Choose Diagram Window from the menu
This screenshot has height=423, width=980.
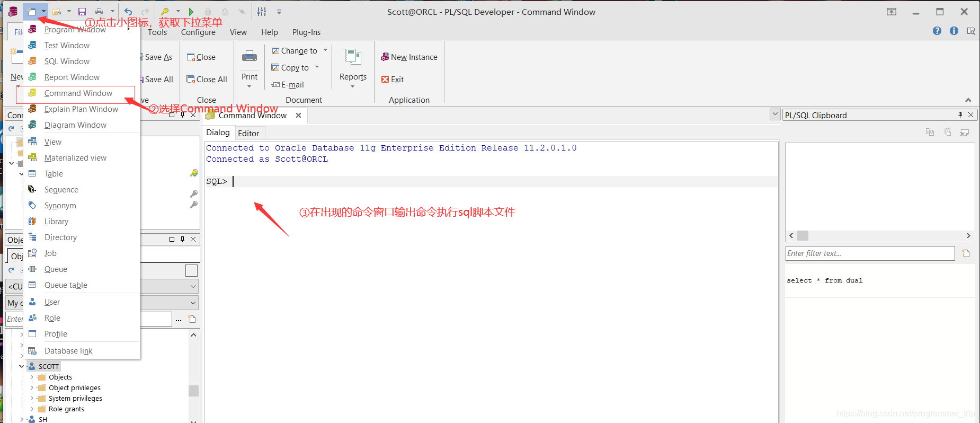point(82,125)
